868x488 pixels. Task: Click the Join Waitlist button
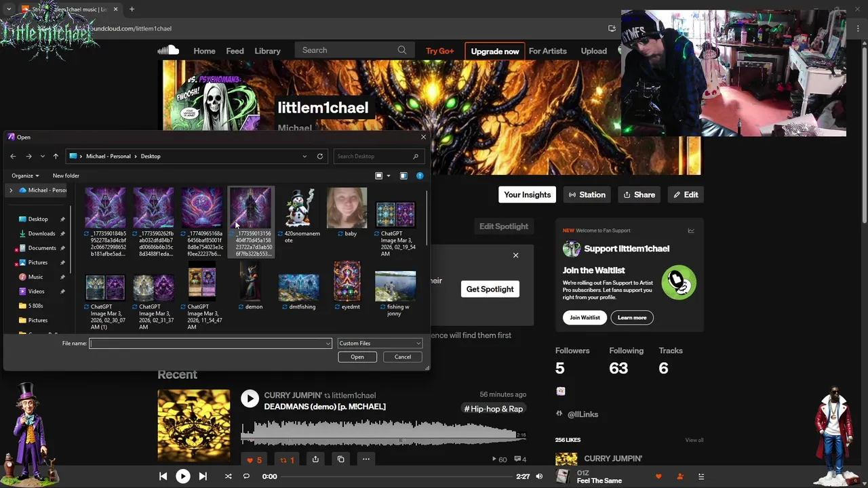point(585,318)
